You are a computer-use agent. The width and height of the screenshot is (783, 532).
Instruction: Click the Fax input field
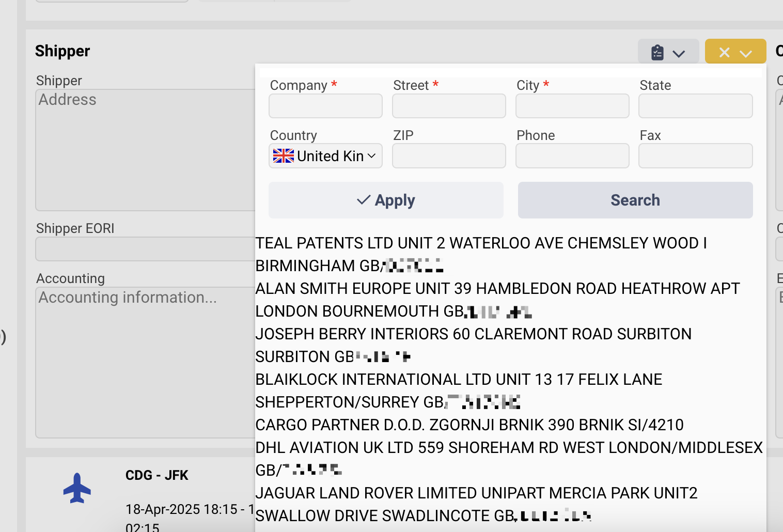coord(695,156)
